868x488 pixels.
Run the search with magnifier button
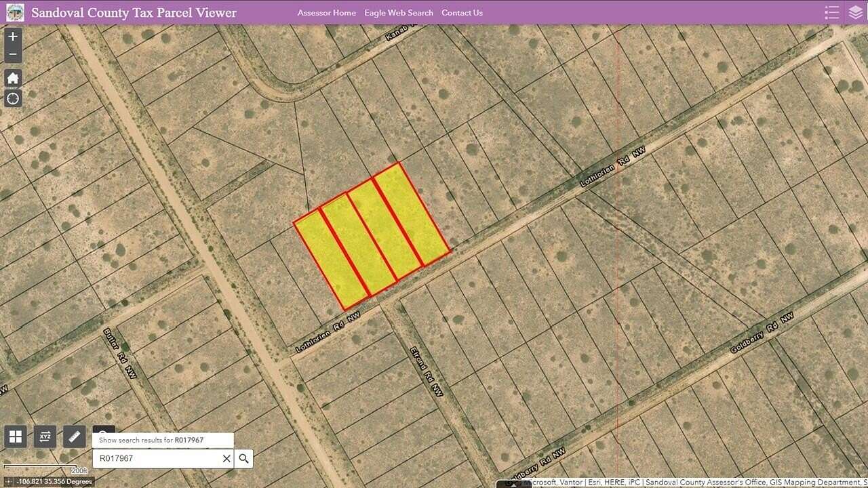(244, 459)
